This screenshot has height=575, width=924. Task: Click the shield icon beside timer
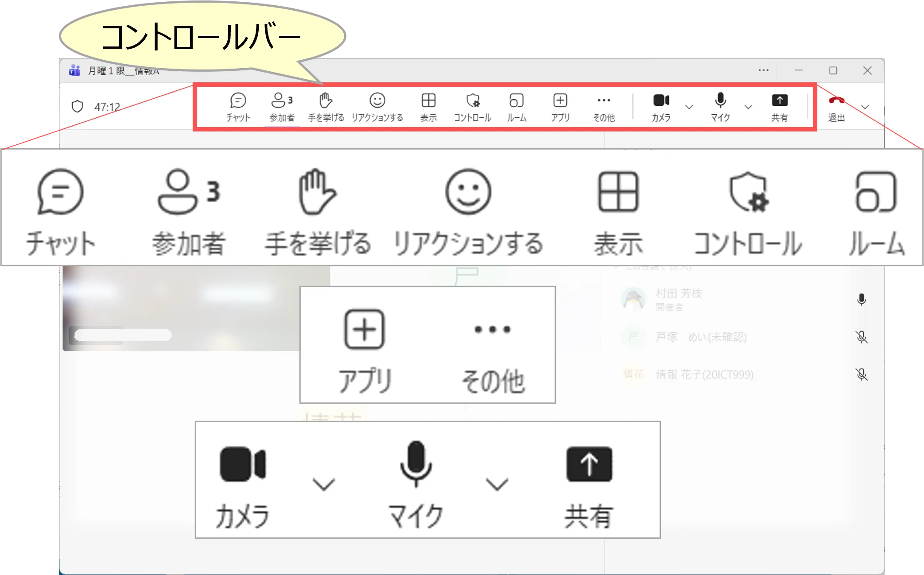[x=78, y=107]
